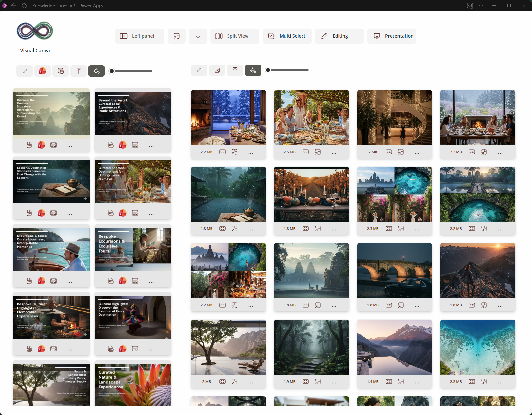This screenshot has height=415, width=532.
Task: Click the 'Visual Canva' label
Action: click(35, 50)
